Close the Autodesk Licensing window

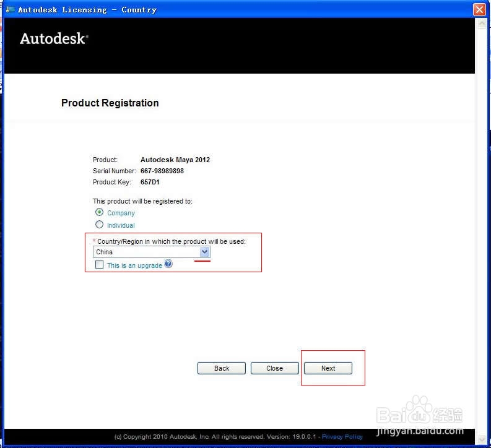click(479, 9)
